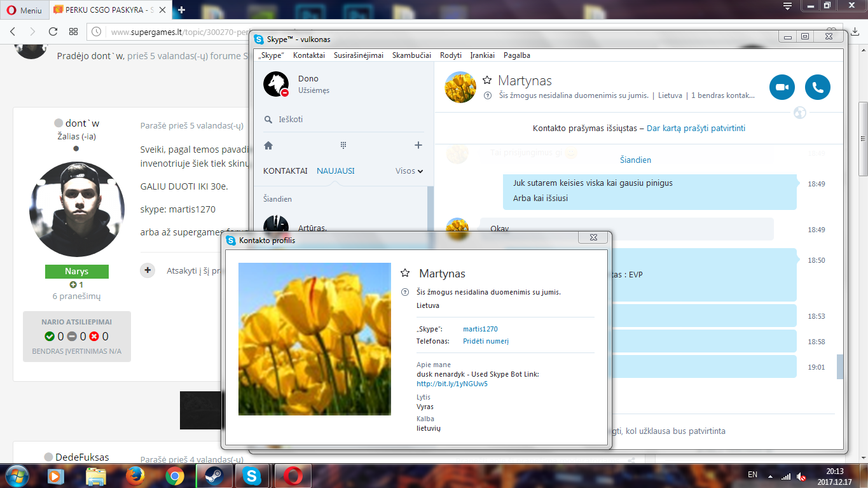
Task: Click the EN language indicator
Action: [752, 475]
